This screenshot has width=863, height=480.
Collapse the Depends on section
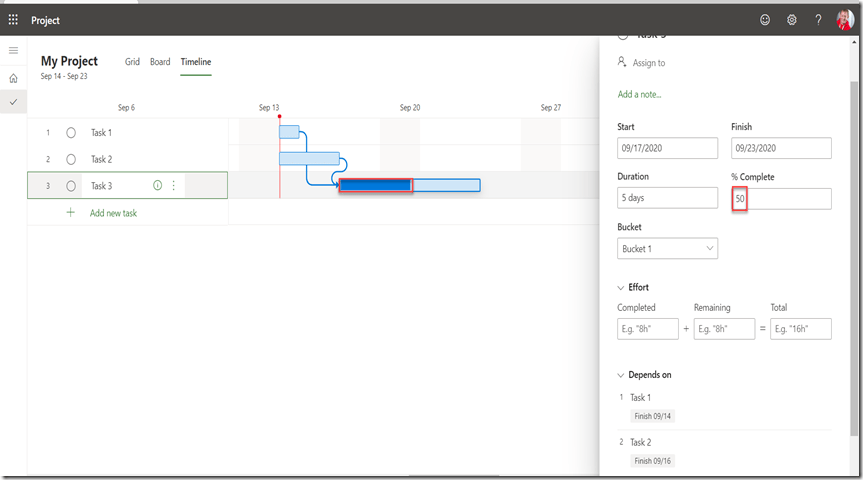621,375
